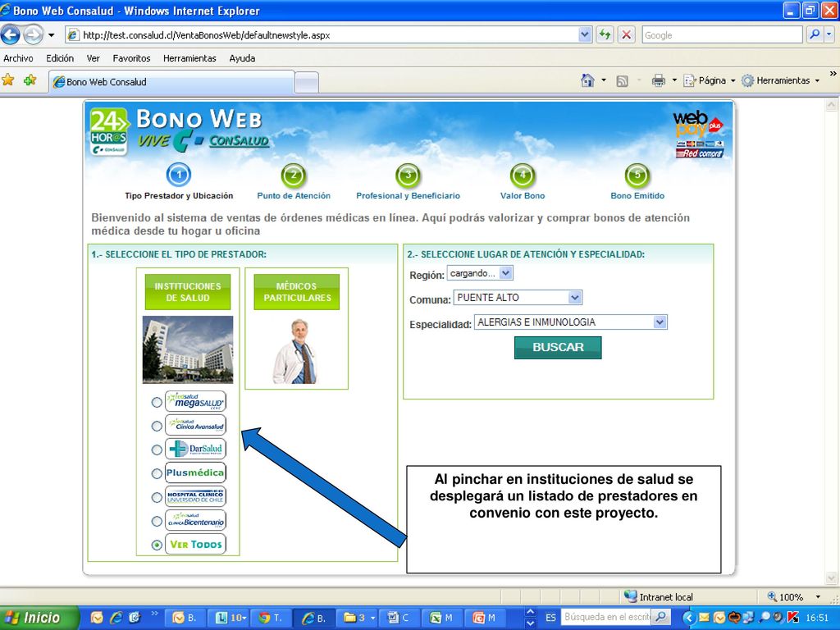Click the BUSCAR button

[x=558, y=347]
